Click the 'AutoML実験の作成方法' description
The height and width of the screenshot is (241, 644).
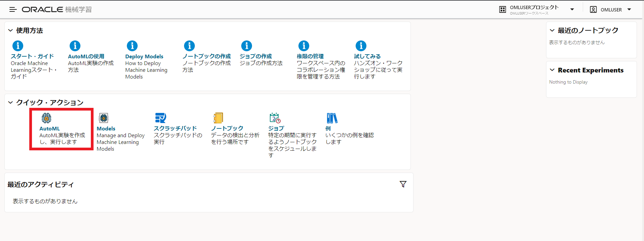91,66
